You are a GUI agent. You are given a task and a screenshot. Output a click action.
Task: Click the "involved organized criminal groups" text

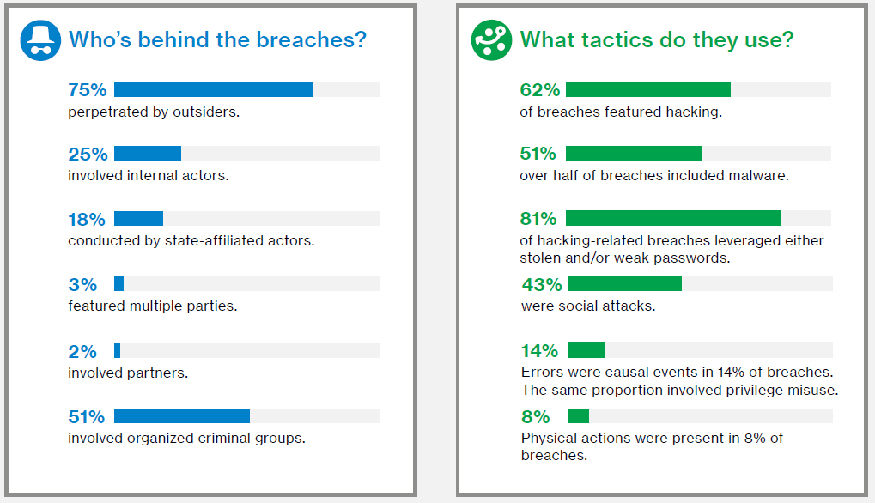[187, 438]
